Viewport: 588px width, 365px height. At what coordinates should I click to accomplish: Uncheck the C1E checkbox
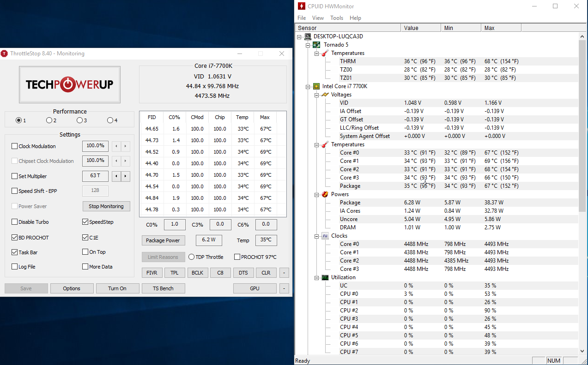(85, 238)
